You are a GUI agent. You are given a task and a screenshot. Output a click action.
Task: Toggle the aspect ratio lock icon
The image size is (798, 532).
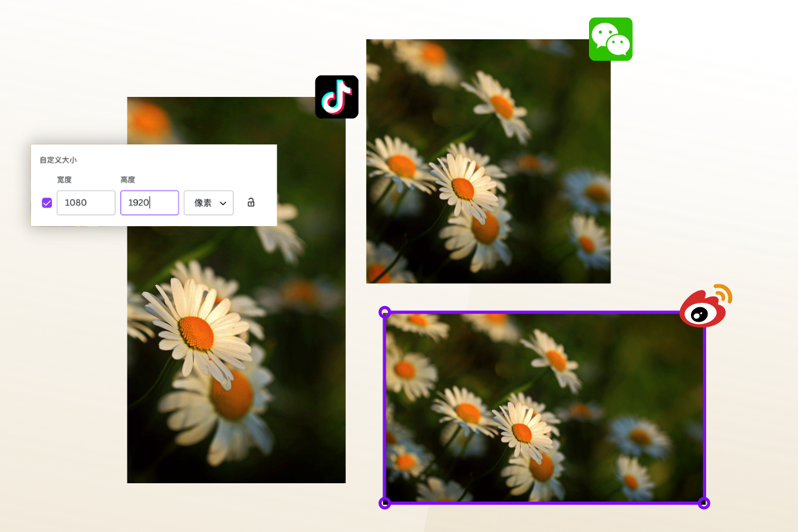pyautogui.click(x=251, y=203)
